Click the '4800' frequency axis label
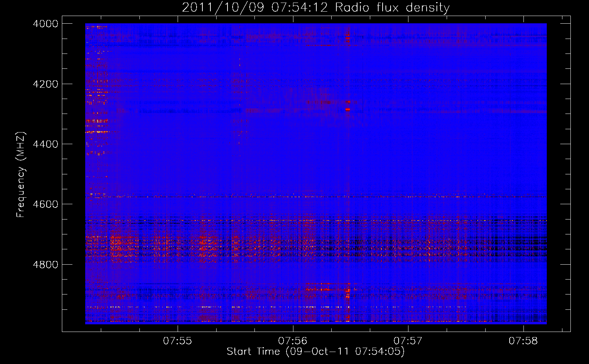The width and height of the screenshot is (589, 364). [x=46, y=265]
